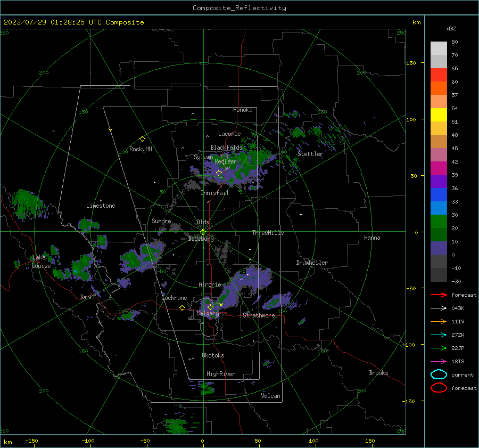Click the Ponoka map label
479x448 pixels.
point(243,110)
